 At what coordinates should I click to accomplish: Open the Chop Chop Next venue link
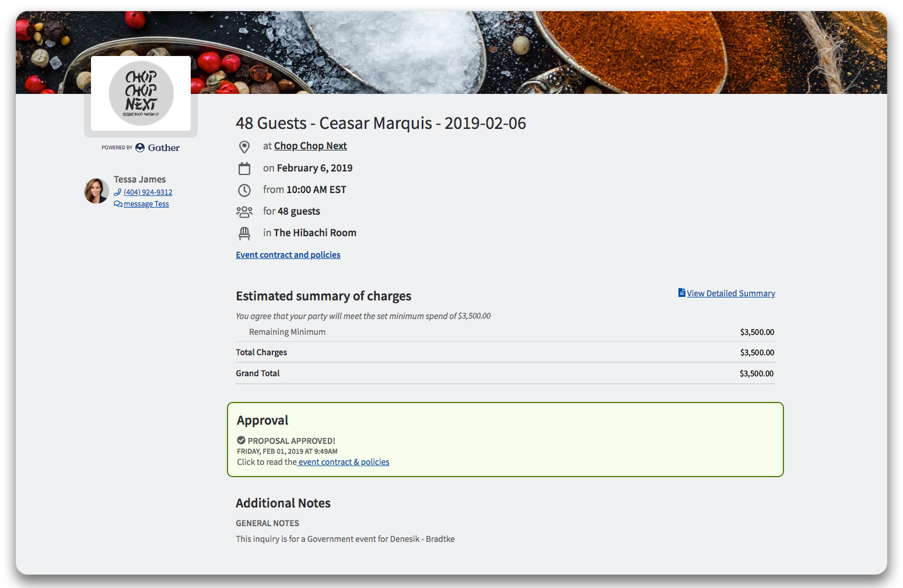[310, 145]
